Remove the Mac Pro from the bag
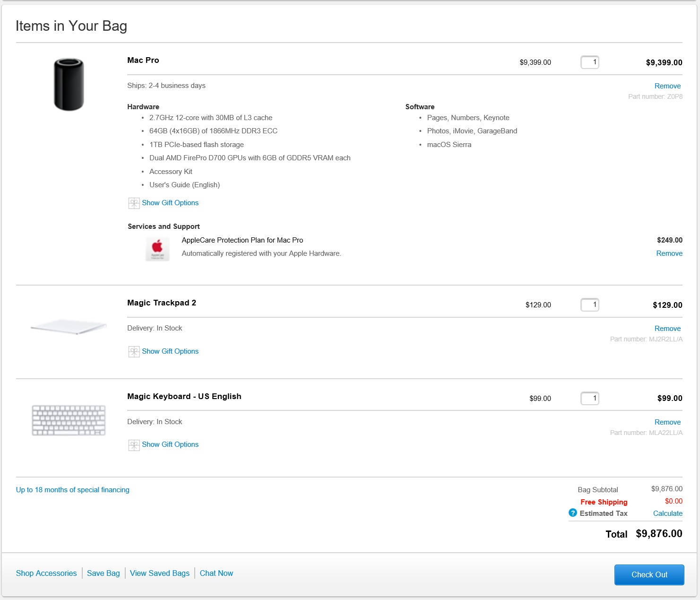The height and width of the screenshot is (600, 700). click(667, 86)
